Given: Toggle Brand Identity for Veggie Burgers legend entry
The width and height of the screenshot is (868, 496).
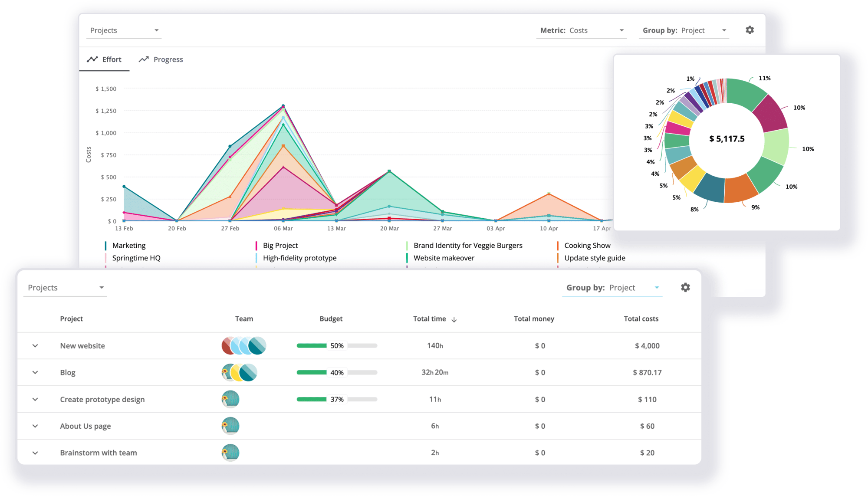Looking at the screenshot, I should tap(464, 246).
